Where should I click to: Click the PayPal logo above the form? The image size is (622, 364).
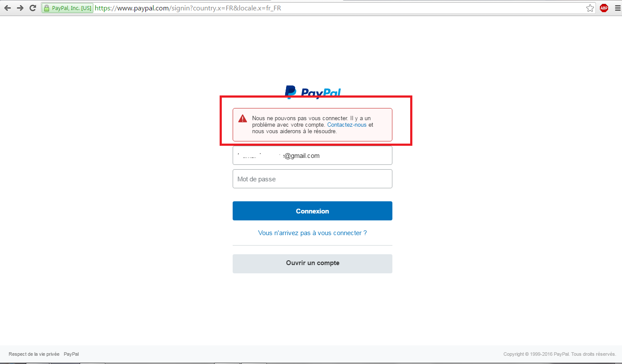(x=313, y=92)
